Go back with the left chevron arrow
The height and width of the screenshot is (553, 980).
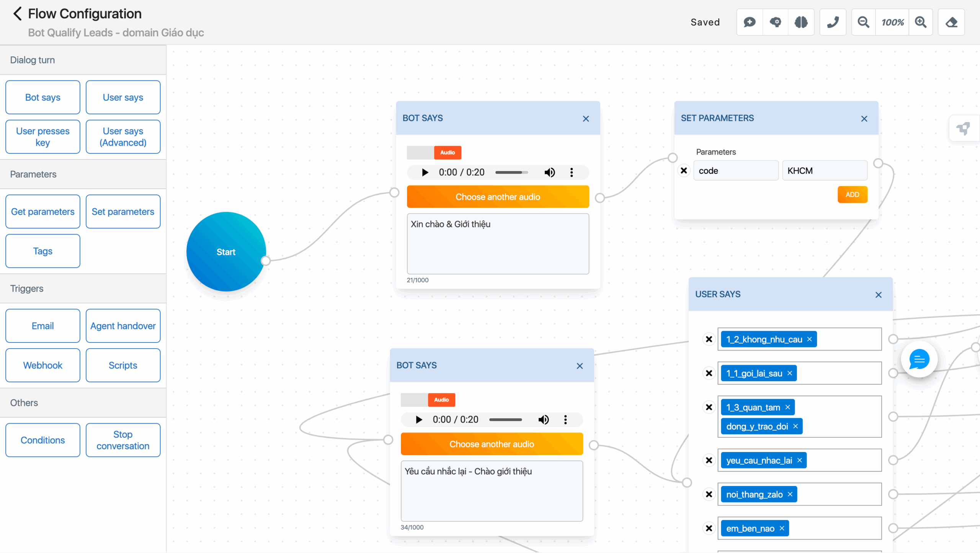click(x=17, y=14)
